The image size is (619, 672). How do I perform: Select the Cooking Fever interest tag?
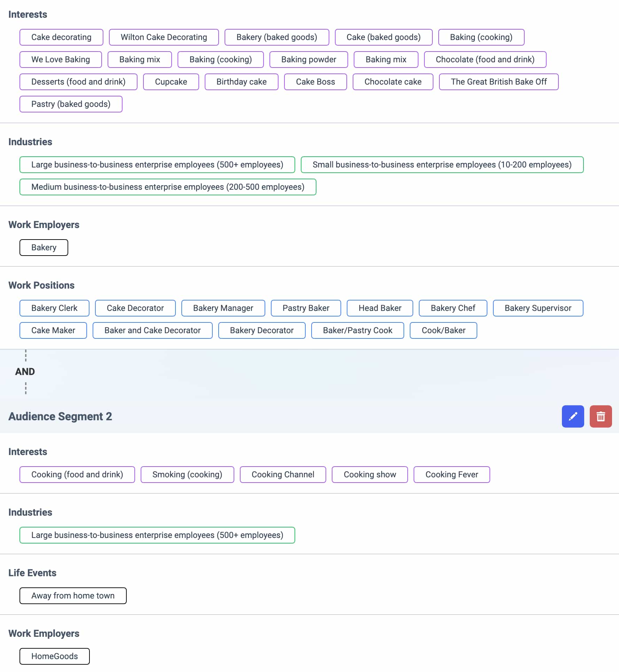[x=452, y=475]
